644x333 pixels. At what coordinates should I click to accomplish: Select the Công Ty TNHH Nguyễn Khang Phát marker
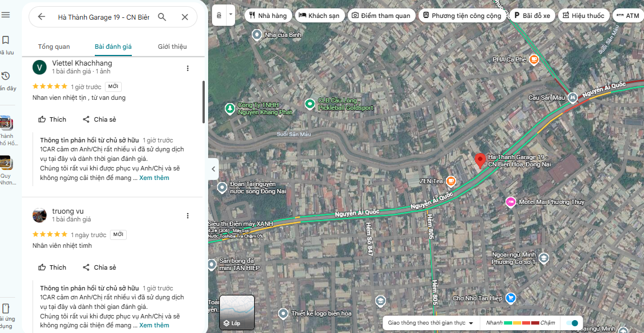click(229, 108)
